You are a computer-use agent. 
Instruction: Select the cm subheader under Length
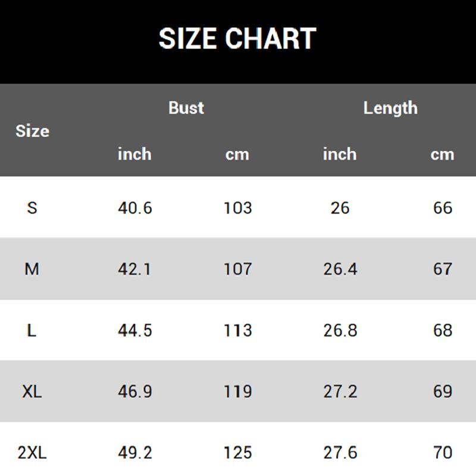coord(442,154)
